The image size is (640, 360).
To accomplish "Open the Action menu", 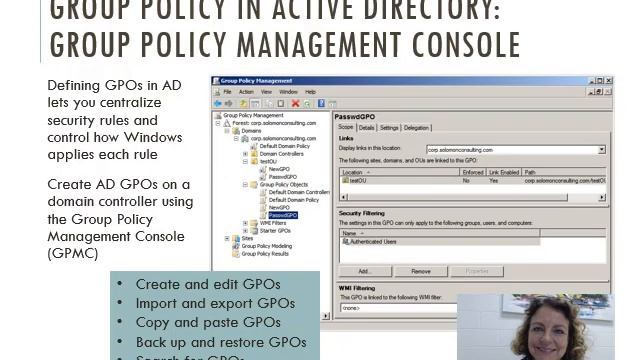I will tap(246, 92).
